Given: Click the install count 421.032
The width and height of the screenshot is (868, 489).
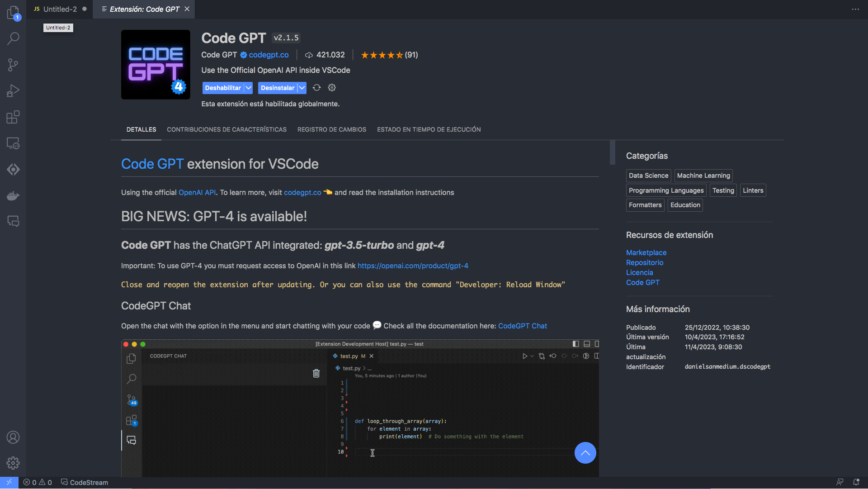Looking at the screenshot, I should pyautogui.click(x=325, y=55).
